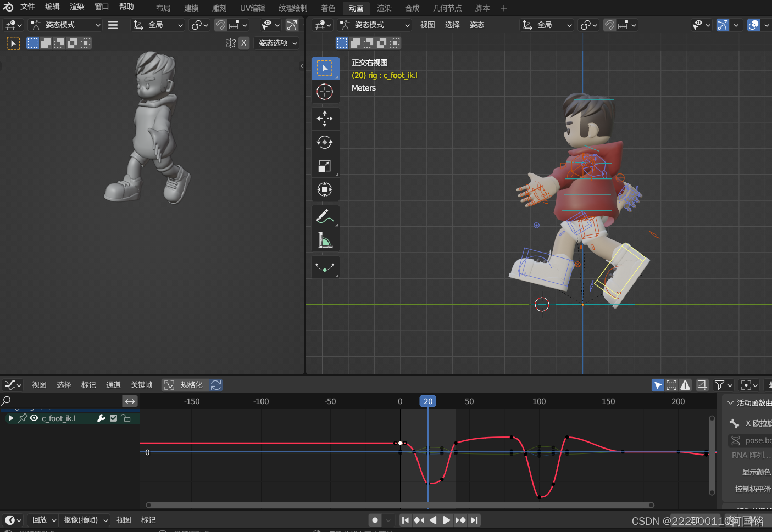Click the X button next to pose mirror
772x532 pixels.
pos(244,43)
